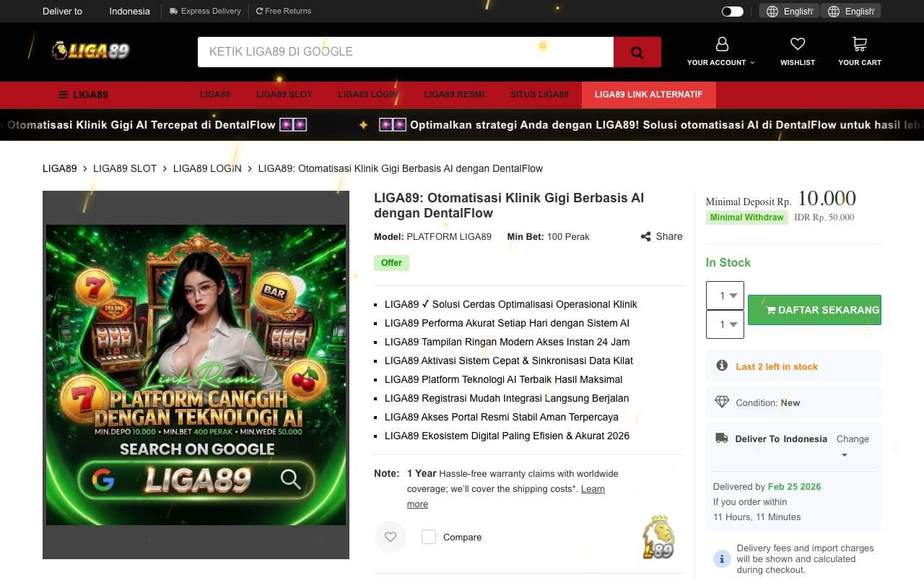Click bullet 'Aktivasi Sistem Cepat & Sinkronisasi Data Kilat'
This screenshot has width=924, height=578.
[509, 361]
